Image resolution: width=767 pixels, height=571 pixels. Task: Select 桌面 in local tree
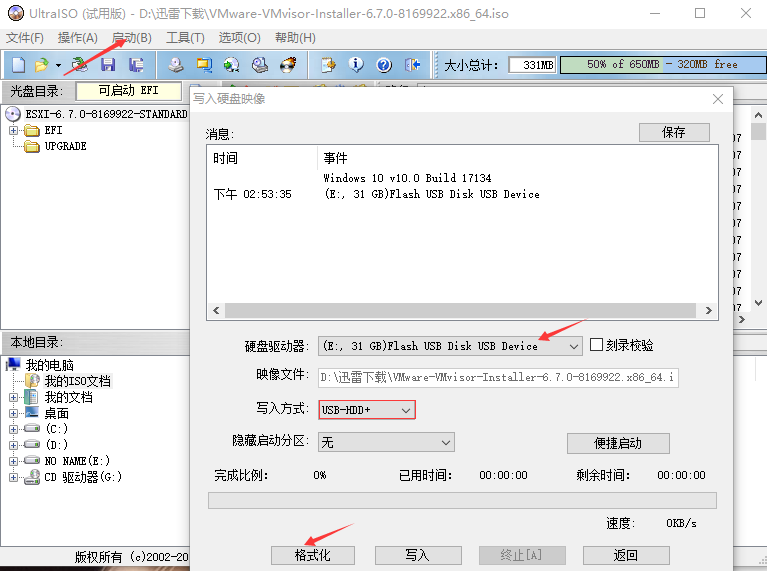(56, 413)
